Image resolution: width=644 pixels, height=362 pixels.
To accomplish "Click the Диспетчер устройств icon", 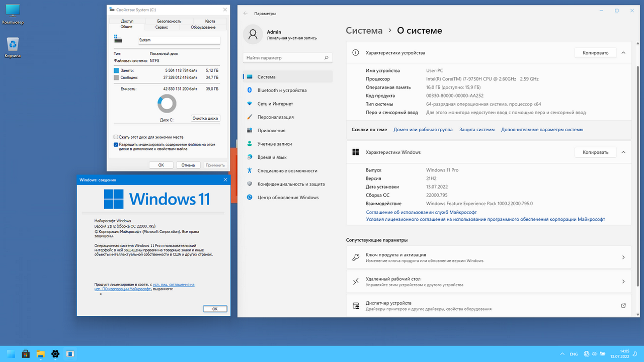I will click(x=356, y=306).
